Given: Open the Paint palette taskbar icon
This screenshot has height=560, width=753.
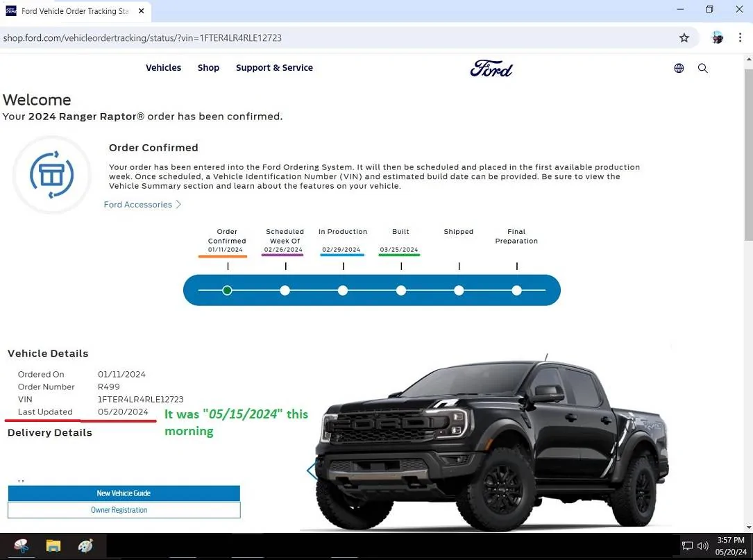Looking at the screenshot, I should 85,546.
